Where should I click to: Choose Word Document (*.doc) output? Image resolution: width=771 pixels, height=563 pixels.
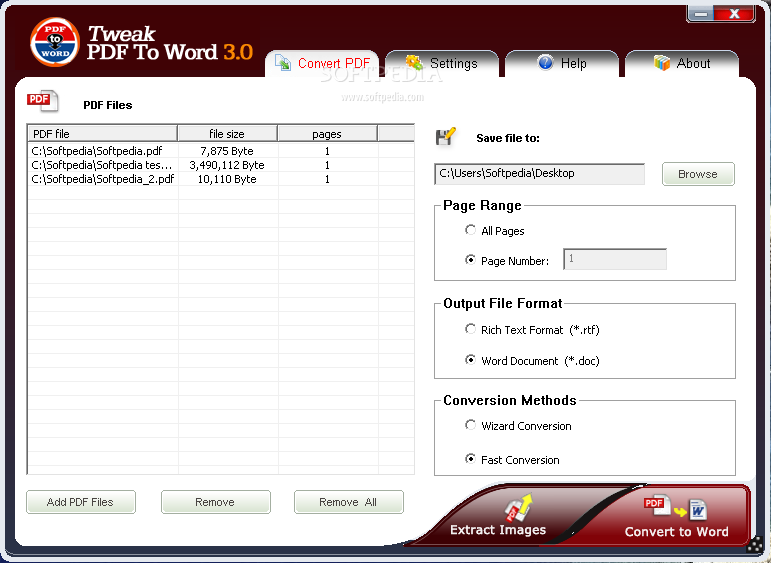pos(471,360)
